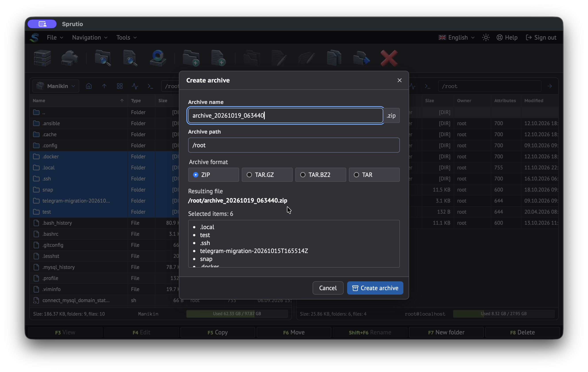
Task: Select the ZIP archive format
Action: (213, 175)
